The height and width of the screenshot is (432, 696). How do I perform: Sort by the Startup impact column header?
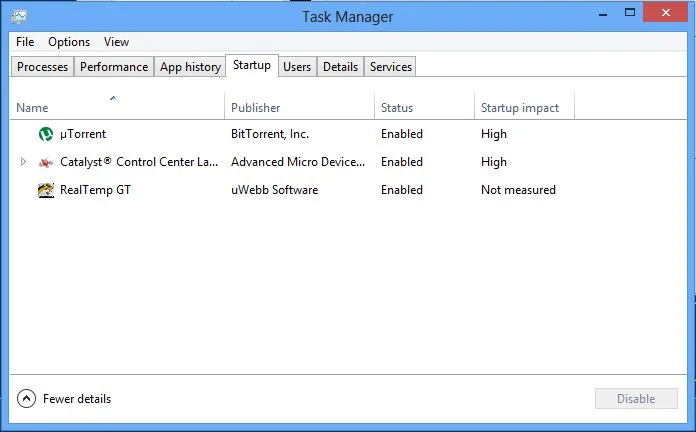[525, 107]
